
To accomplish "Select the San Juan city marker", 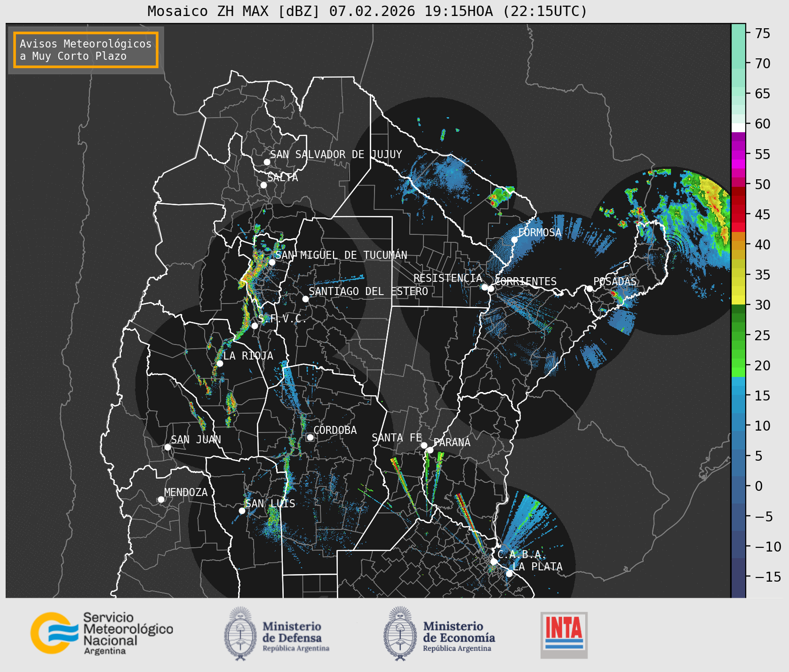I will point(167,447).
